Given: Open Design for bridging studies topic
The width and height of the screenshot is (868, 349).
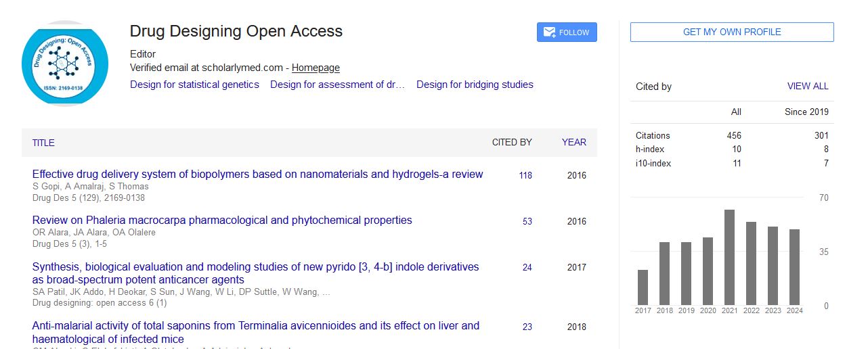Looking at the screenshot, I should [475, 85].
